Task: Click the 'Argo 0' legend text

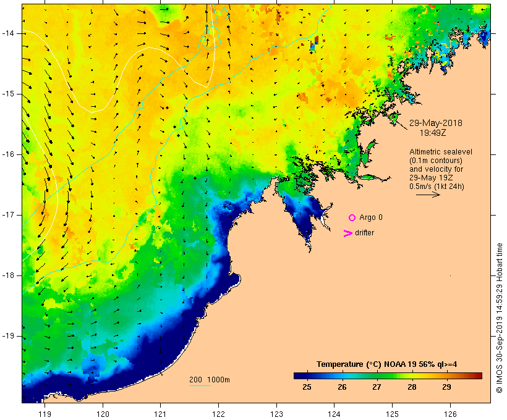Action: pyautogui.click(x=371, y=217)
